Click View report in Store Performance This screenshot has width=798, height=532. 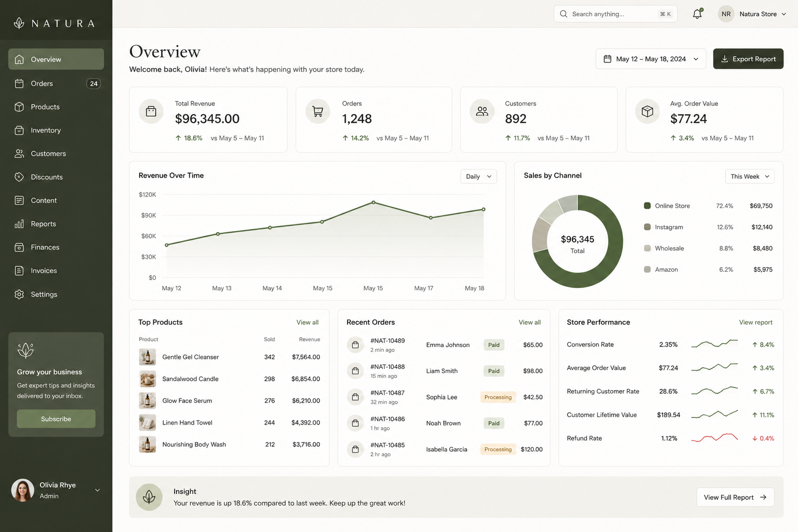pos(755,322)
